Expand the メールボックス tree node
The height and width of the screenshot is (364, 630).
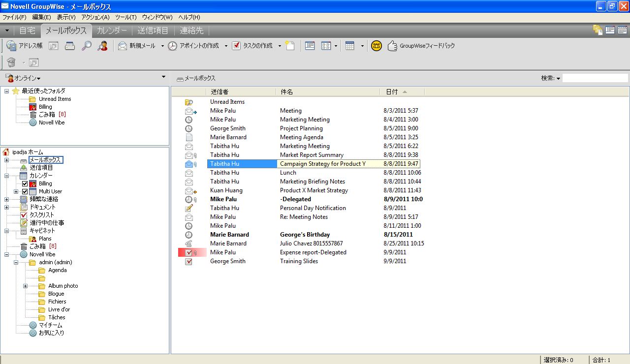[6, 160]
